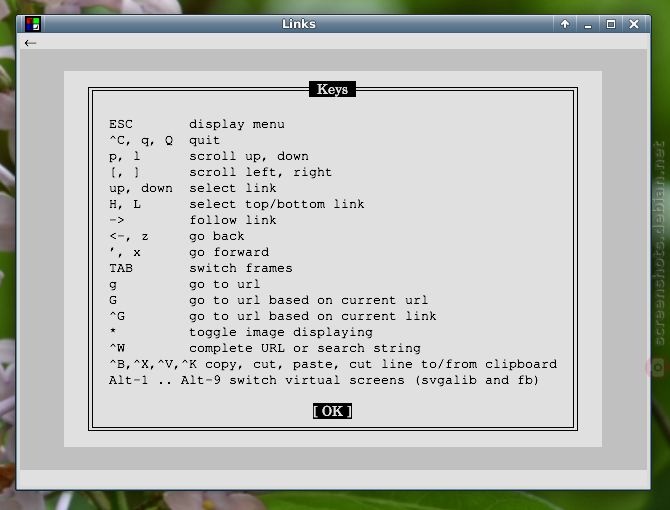Image resolution: width=670 pixels, height=510 pixels.
Task: Click "Alt-1 .. Alt-9 switch virtual screens" line
Action: 323,380
